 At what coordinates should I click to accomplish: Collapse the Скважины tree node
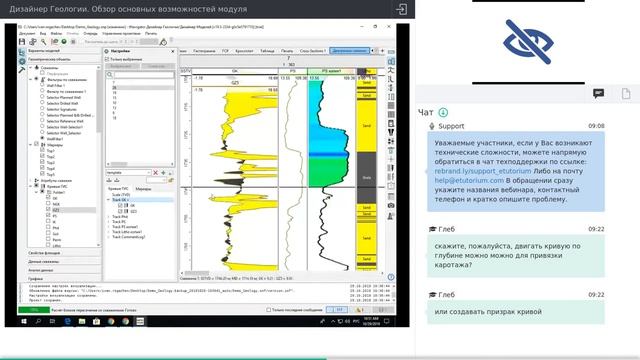pos(31,68)
